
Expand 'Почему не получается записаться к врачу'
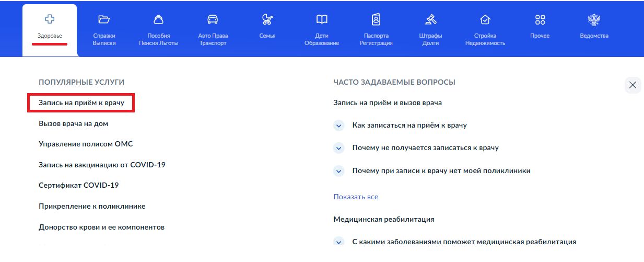[x=339, y=148]
